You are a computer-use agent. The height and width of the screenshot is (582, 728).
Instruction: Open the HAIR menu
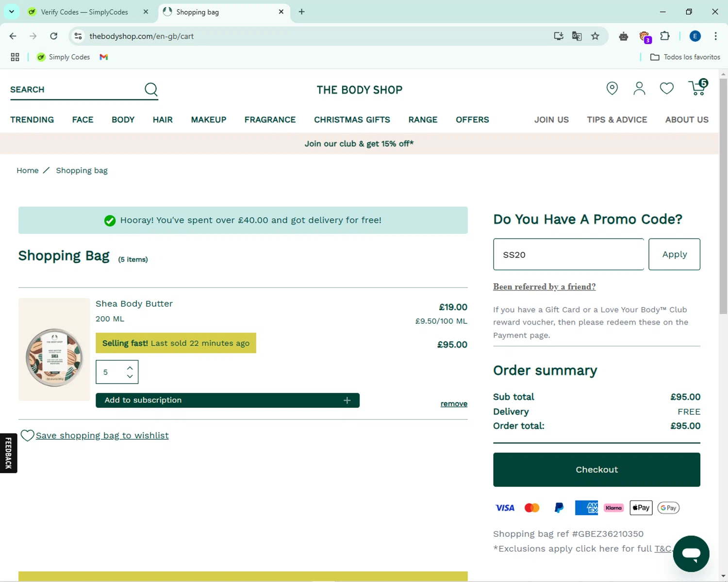coord(163,120)
